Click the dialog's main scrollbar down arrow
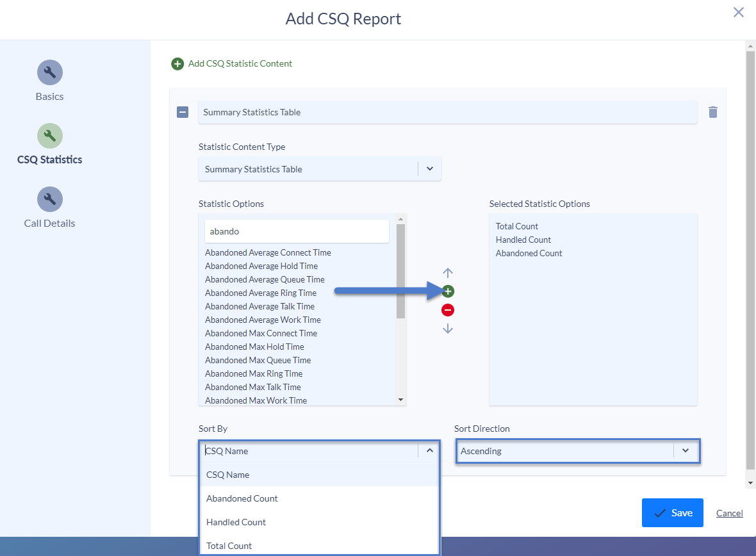 click(750, 483)
